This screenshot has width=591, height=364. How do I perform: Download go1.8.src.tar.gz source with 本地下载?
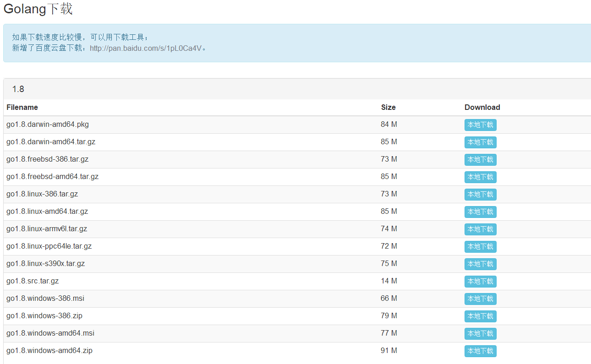[480, 282]
